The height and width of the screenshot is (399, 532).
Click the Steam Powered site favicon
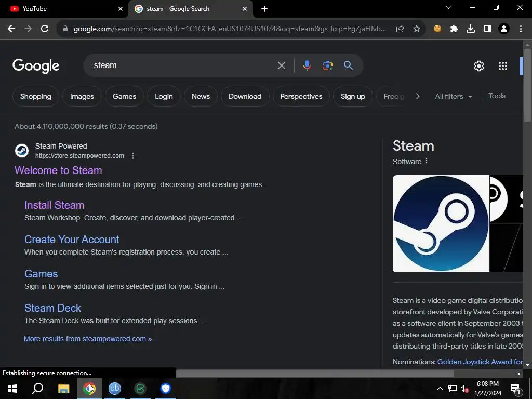tap(22, 151)
